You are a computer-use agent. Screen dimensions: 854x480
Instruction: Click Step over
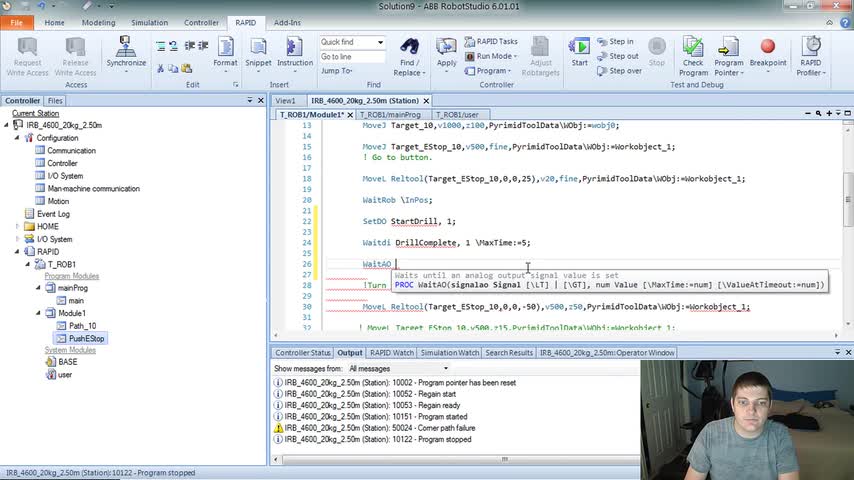[x=619, y=71]
